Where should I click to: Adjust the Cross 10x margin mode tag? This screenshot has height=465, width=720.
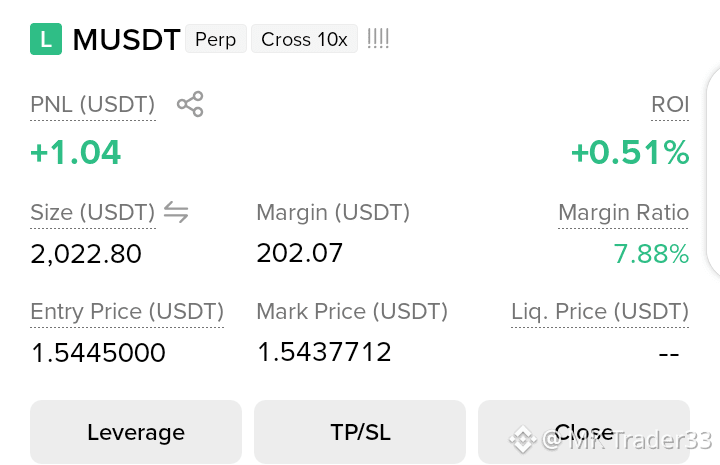click(x=304, y=39)
